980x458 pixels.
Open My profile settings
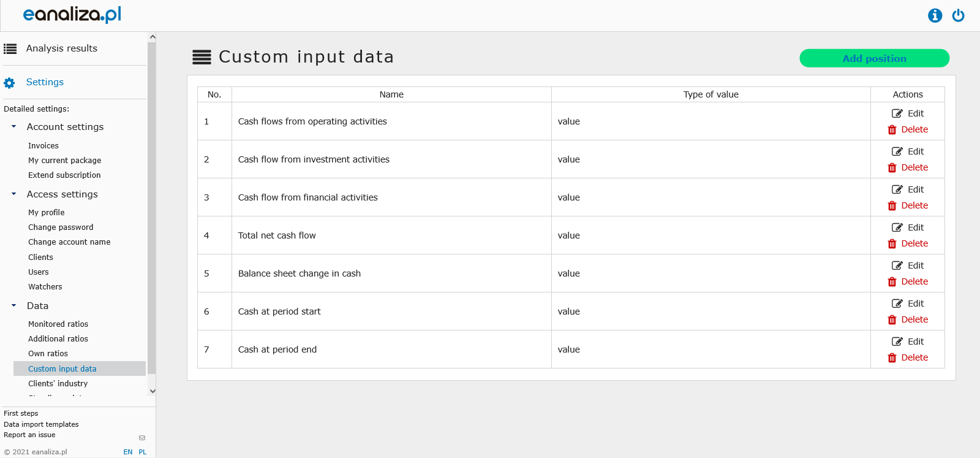[47, 213]
